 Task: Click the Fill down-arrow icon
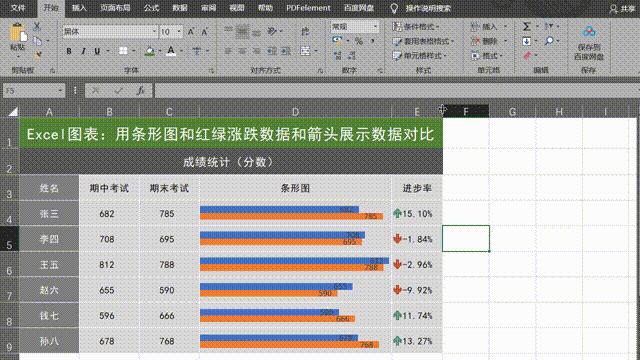(x=527, y=41)
